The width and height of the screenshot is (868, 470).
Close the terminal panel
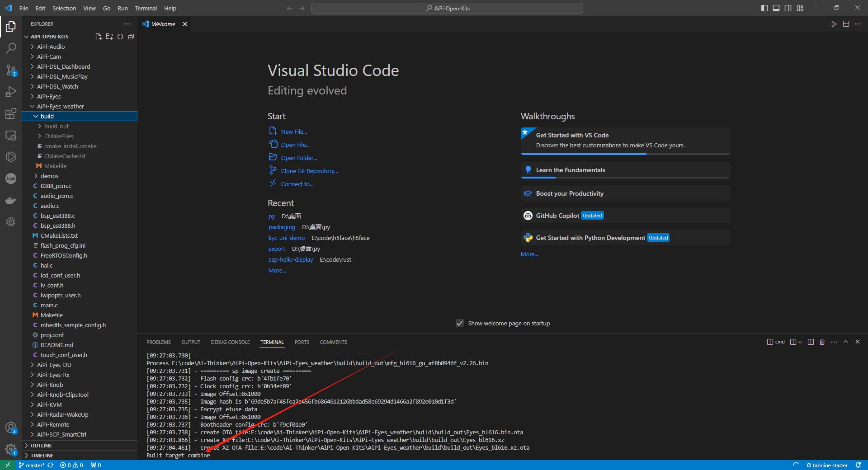coord(858,342)
